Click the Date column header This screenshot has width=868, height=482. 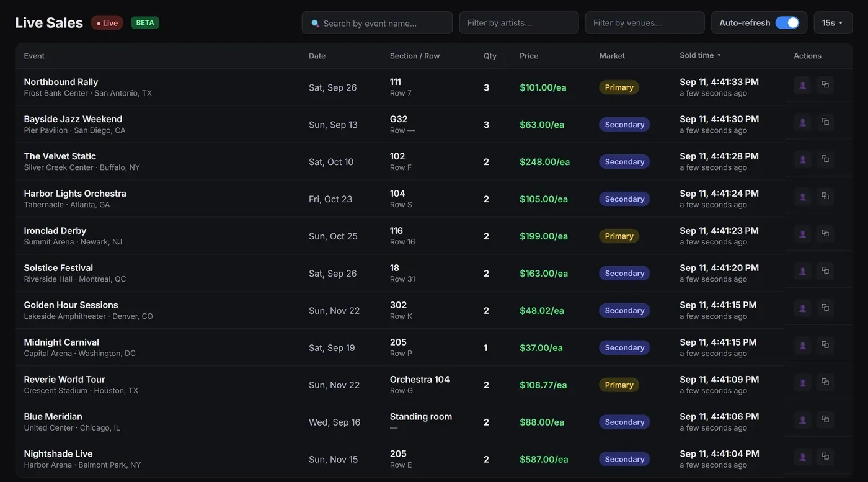(317, 56)
